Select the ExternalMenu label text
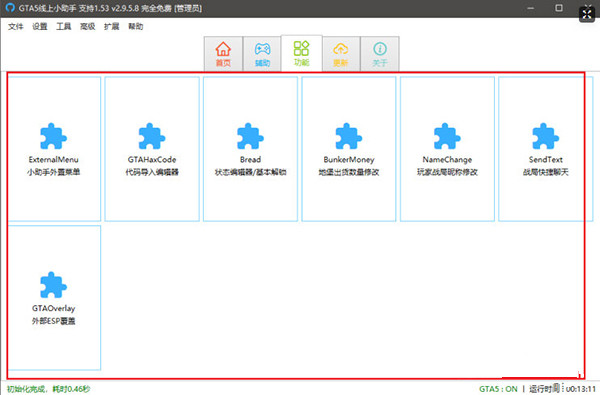The height and width of the screenshot is (395, 600). point(54,160)
